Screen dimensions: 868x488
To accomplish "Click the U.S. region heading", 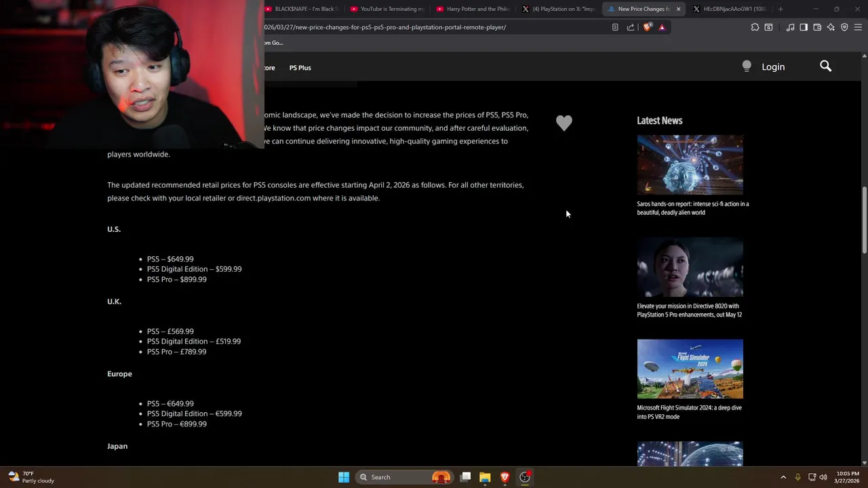I will (114, 229).
